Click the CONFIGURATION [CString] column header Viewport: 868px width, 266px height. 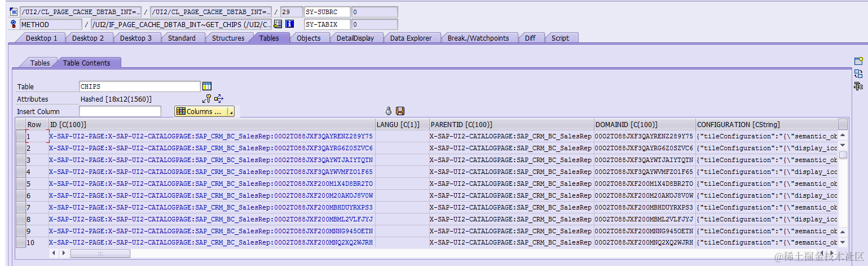766,124
